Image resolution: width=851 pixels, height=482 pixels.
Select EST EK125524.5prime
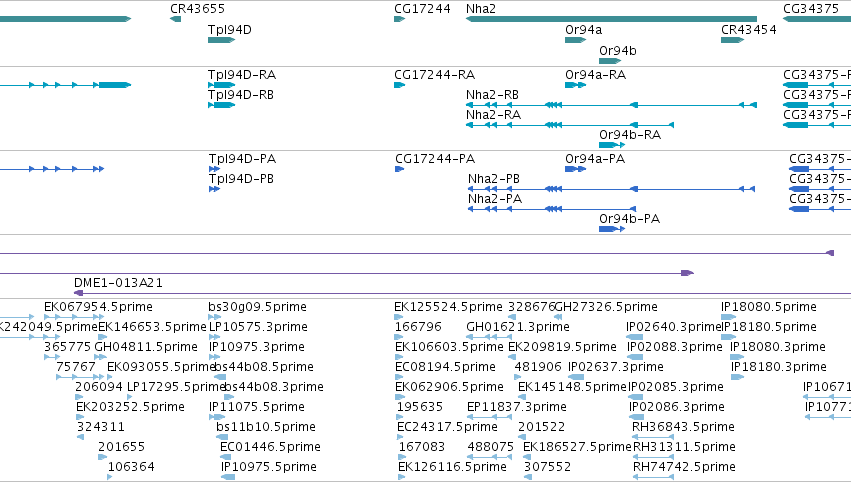point(448,307)
